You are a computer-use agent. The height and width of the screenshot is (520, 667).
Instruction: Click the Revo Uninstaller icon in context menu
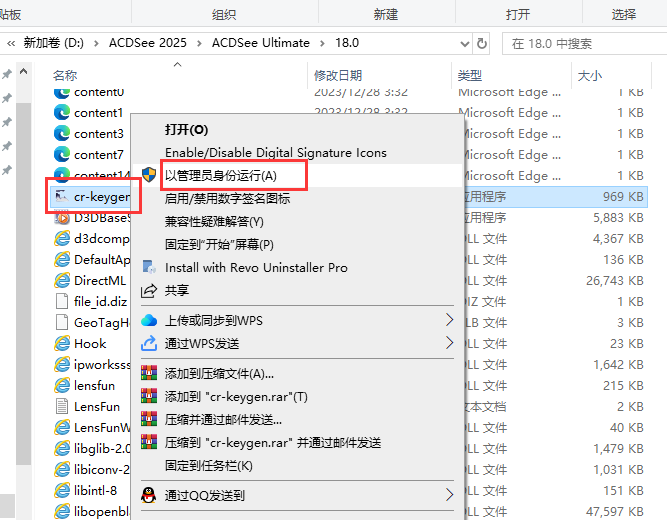[x=149, y=267]
